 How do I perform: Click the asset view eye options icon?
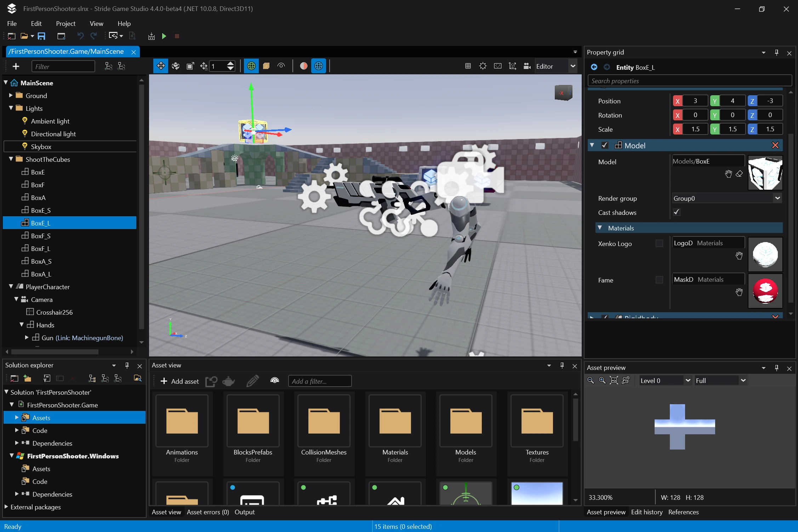pos(274,381)
